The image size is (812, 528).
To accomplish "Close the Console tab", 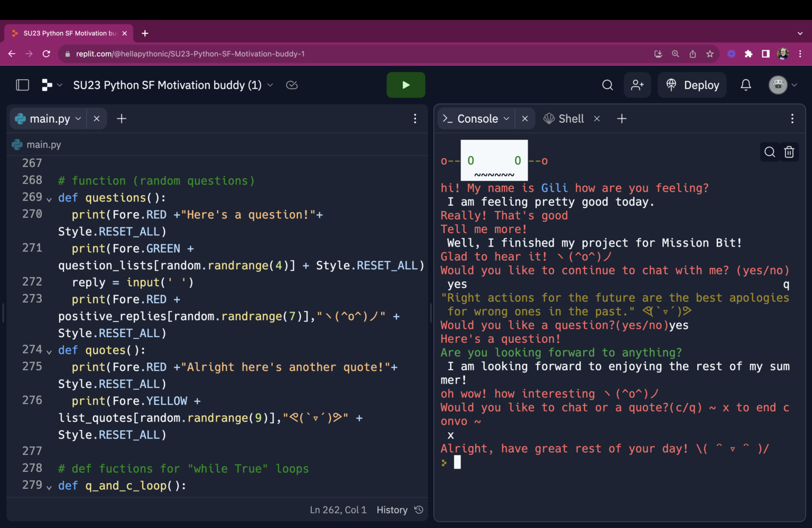I will click(x=524, y=119).
